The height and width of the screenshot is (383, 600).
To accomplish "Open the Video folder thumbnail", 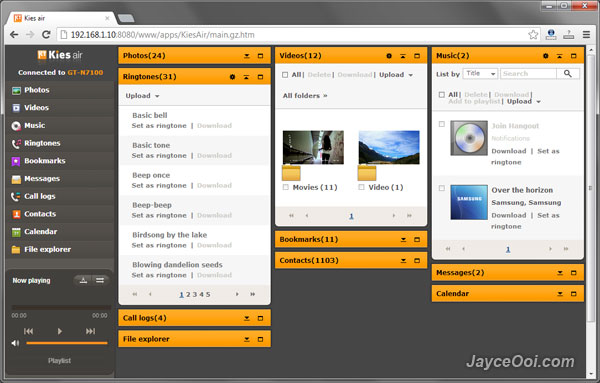I will (389, 148).
